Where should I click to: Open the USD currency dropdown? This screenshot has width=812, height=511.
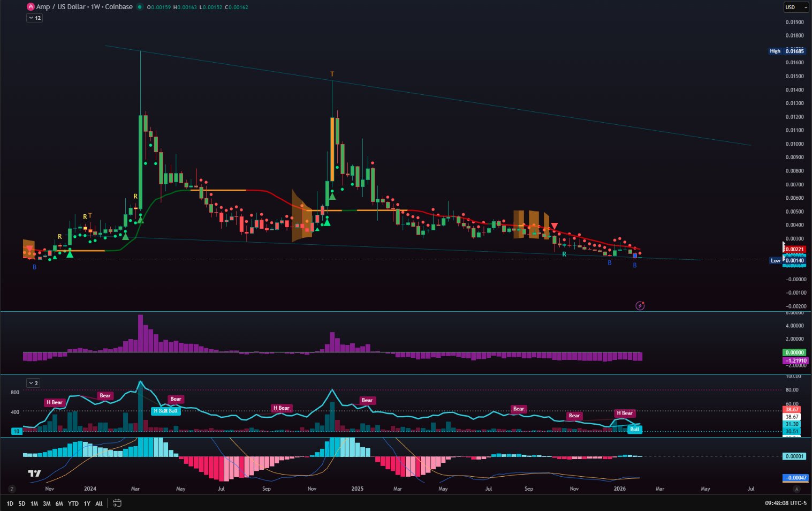click(x=796, y=7)
